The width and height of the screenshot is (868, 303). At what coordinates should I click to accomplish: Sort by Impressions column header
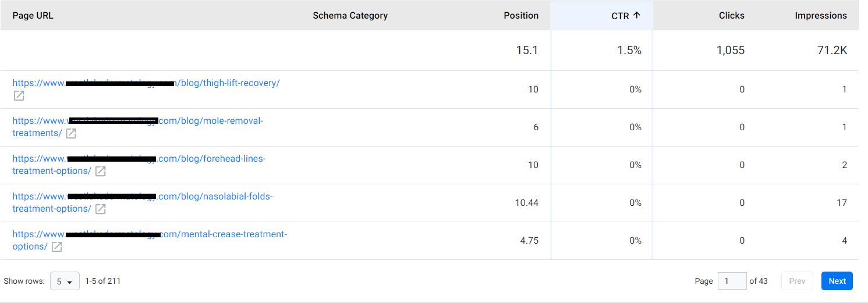(821, 16)
